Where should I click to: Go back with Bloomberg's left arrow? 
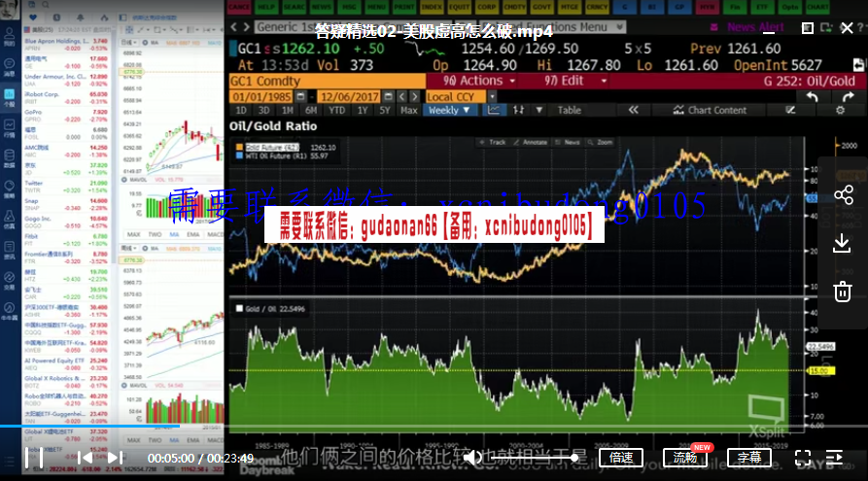pyautogui.click(x=234, y=26)
